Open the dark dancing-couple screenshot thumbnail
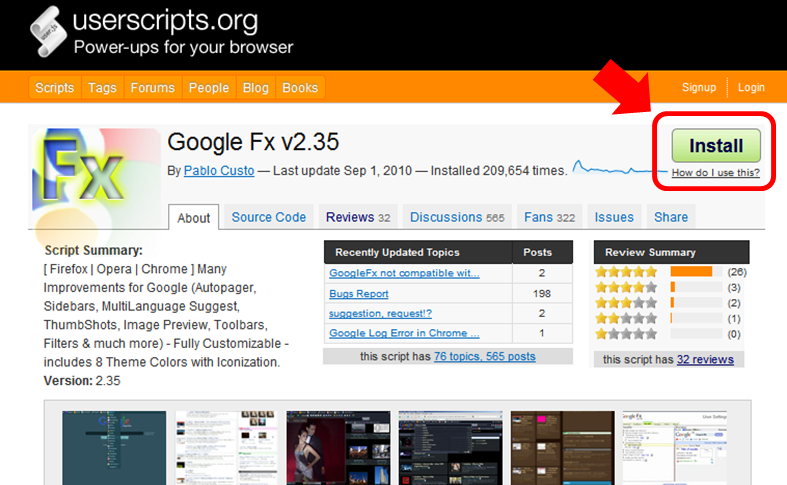This screenshot has height=485, width=787. tap(338, 448)
